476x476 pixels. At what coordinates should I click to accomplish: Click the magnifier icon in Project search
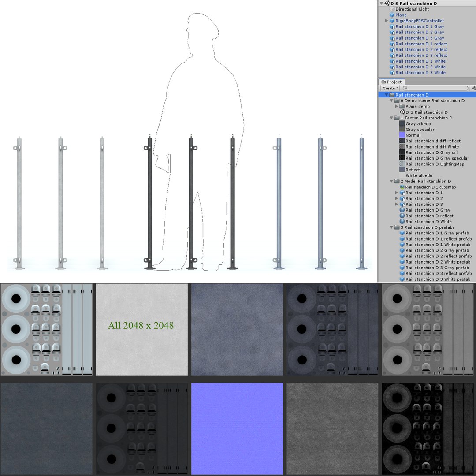(406, 88)
